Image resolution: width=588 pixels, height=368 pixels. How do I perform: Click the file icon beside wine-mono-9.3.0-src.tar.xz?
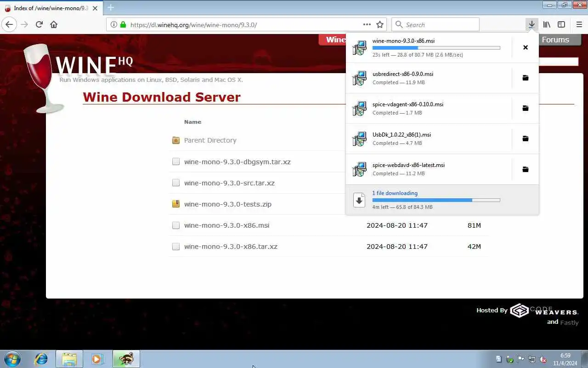pos(175,183)
